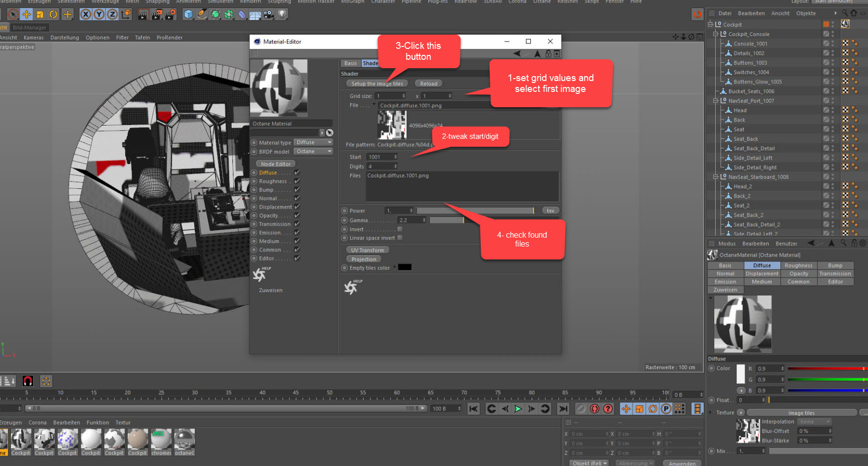Image resolution: width=868 pixels, height=466 pixels.
Task: Toggle the Transmission channel checkbox
Action: [297, 224]
